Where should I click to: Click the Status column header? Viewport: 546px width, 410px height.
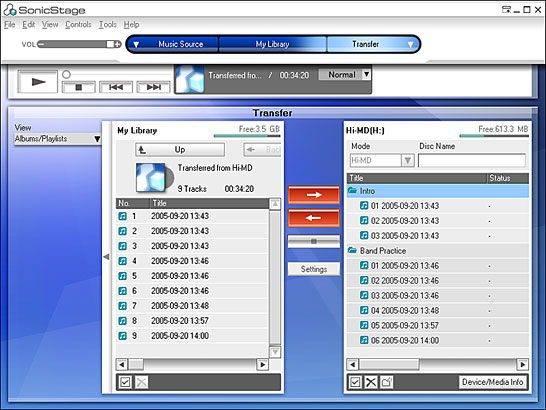[x=508, y=178]
